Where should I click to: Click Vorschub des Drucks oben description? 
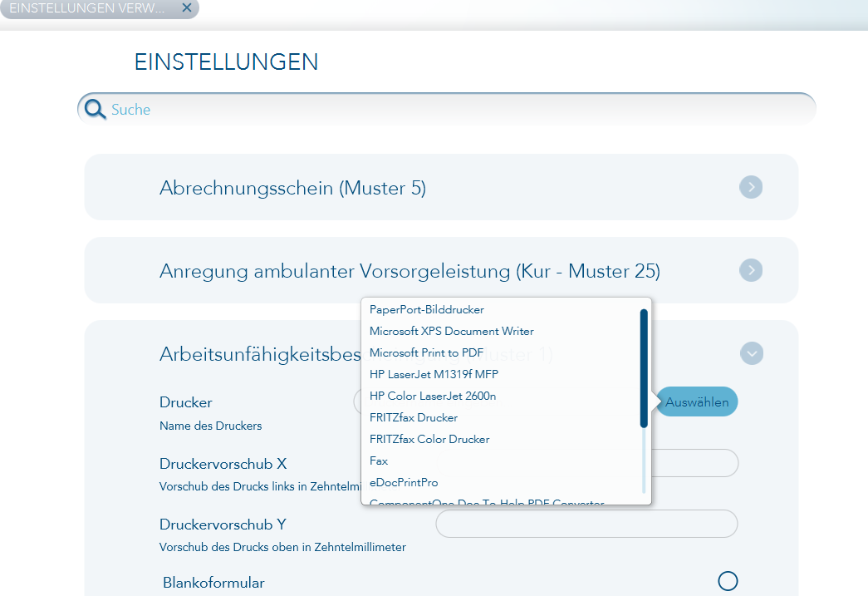pos(282,547)
